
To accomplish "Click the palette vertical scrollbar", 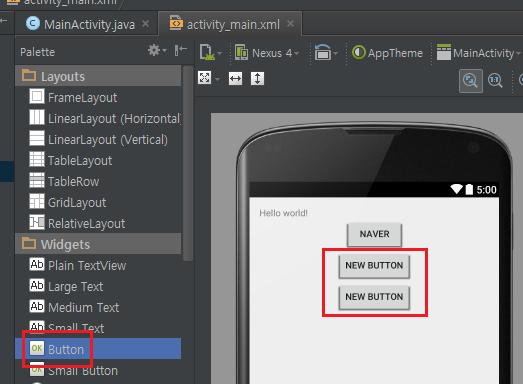I will pyautogui.click(x=188, y=163).
